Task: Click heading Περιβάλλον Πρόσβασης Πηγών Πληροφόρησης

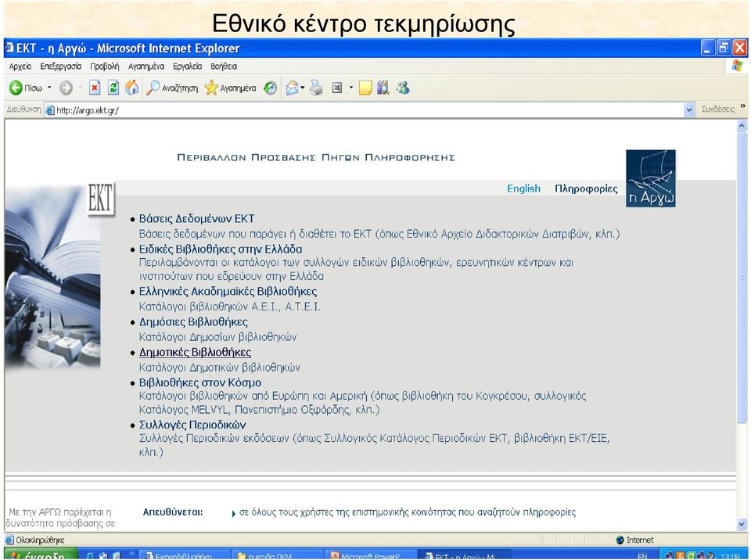Action: point(315,158)
